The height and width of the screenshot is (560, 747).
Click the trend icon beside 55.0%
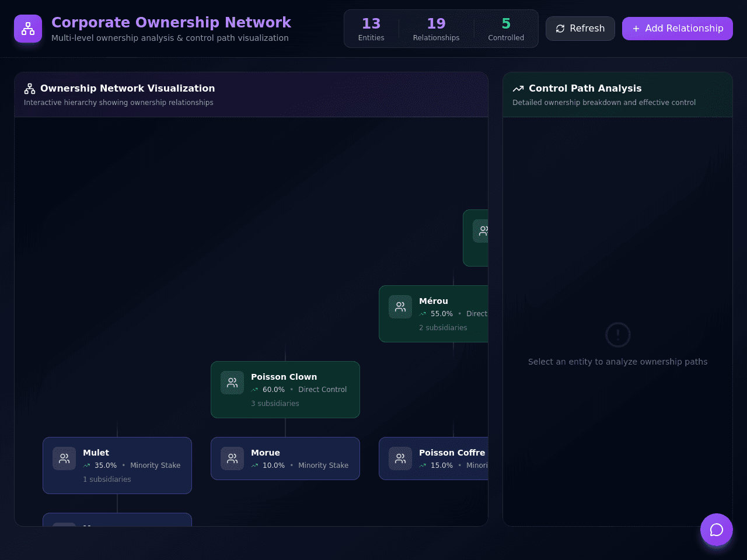pyautogui.click(x=423, y=314)
